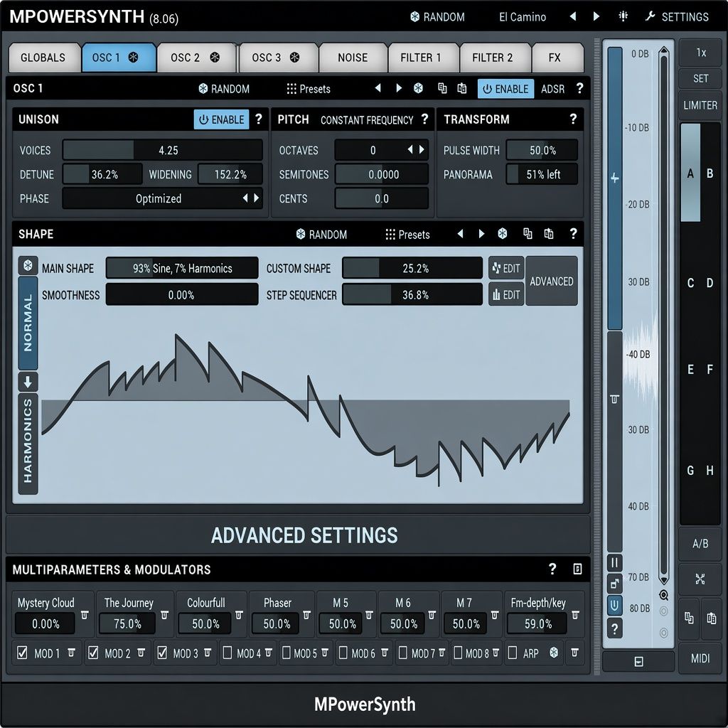Click the meter magnifier zoom icon
This screenshot has height=728, width=728.
[664, 595]
